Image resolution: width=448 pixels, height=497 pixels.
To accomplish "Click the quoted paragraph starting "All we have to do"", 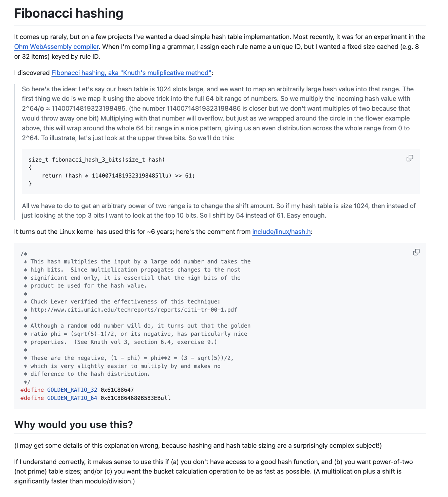I will click(217, 210).
